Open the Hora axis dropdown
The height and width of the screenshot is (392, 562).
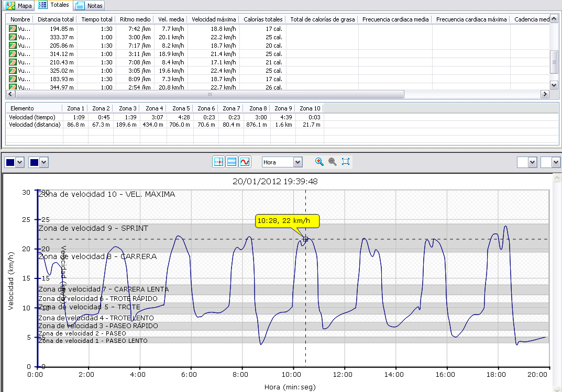(x=297, y=162)
